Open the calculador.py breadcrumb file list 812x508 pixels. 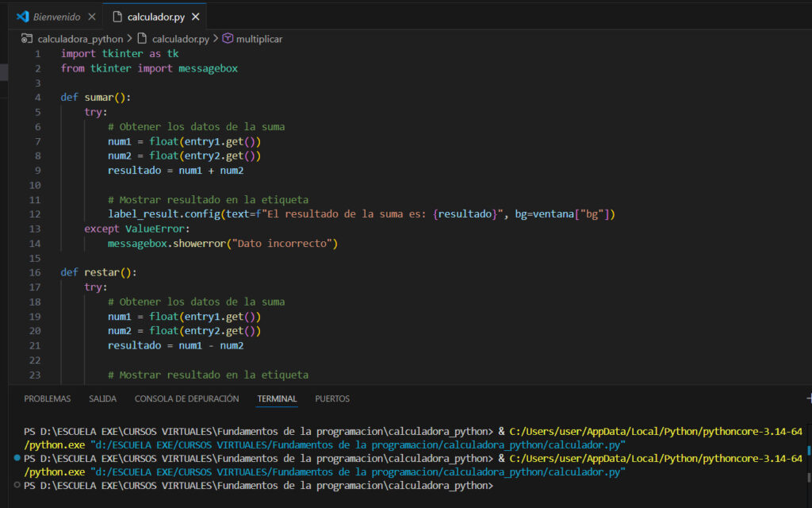pos(180,38)
